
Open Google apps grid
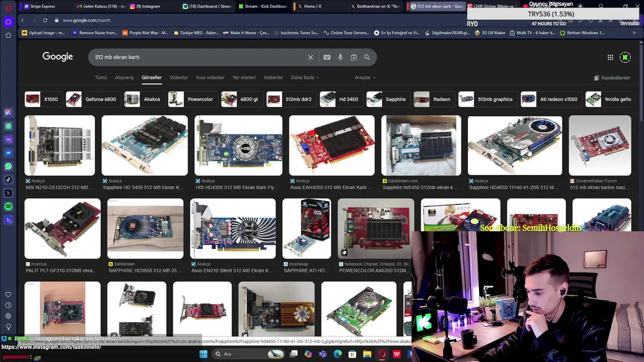(x=610, y=57)
